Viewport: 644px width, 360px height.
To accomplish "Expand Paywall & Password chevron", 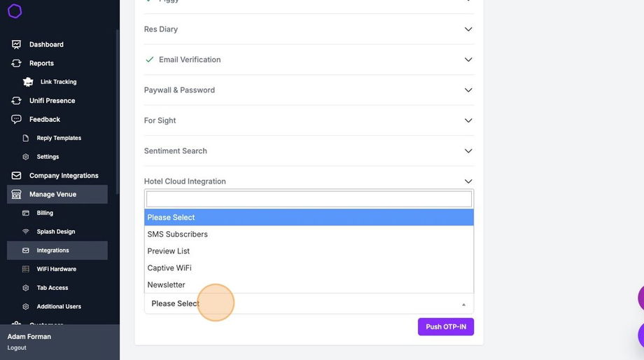I will (x=468, y=90).
